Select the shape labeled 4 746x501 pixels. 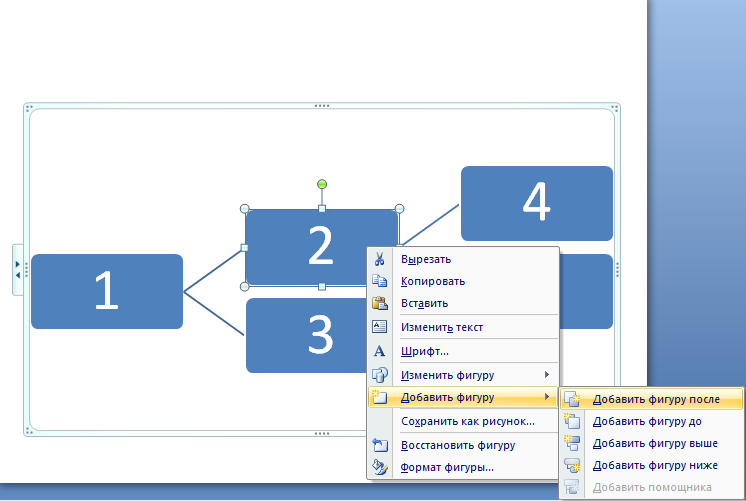(537, 203)
